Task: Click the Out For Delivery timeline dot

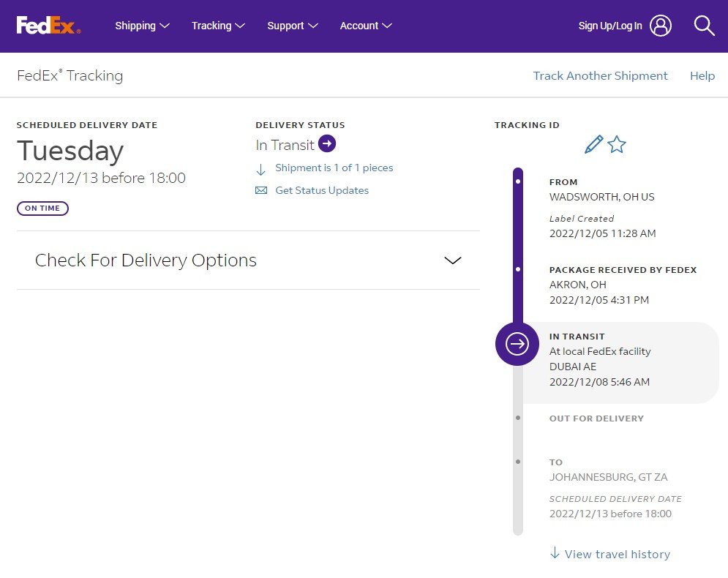Action: pyautogui.click(x=518, y=418)
